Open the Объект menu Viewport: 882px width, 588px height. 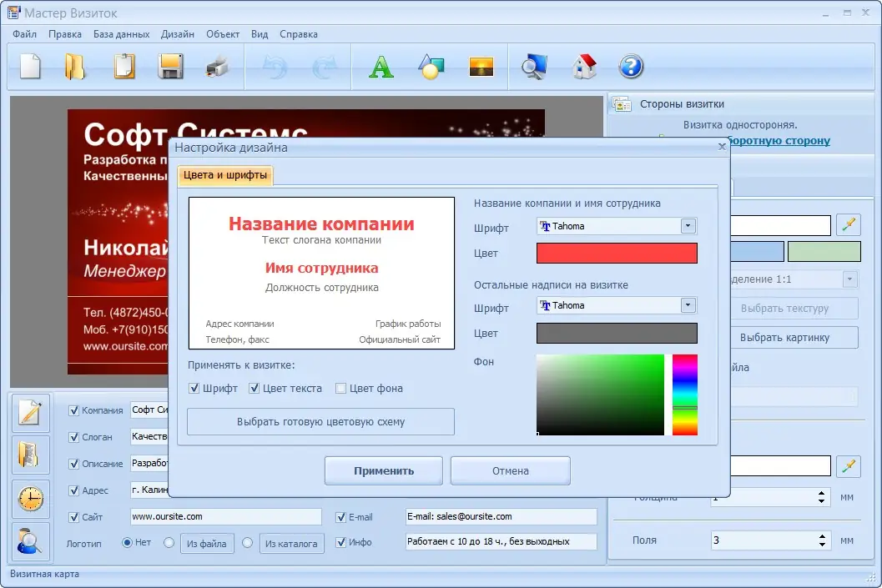[x=223, y=34]
